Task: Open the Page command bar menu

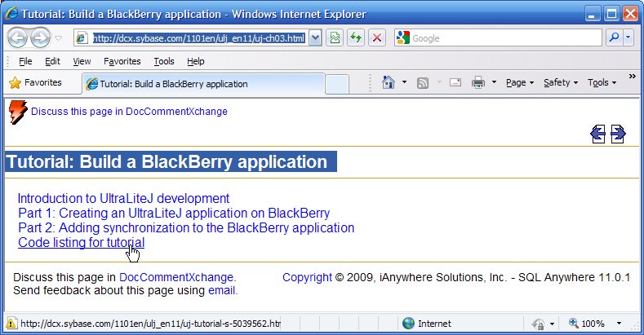Action: (520, 83)
